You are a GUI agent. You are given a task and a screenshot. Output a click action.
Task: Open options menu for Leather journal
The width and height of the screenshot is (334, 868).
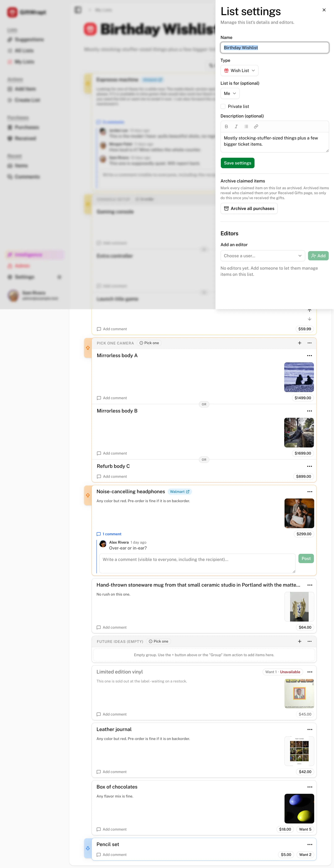click(x=310, y=729)
